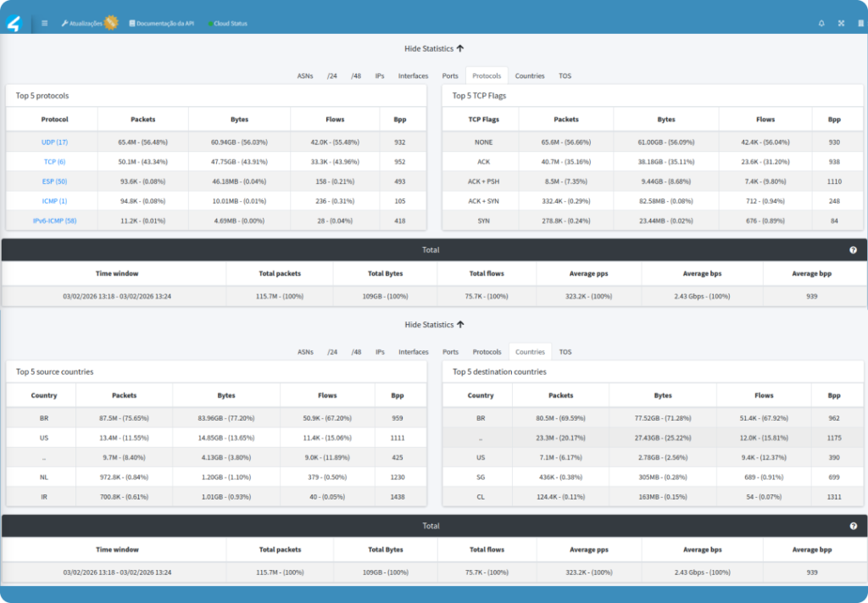Click the IPv6-ICMP (58) protocol link
The width and height of the screenshot is (868, 603).
point(54,221)
